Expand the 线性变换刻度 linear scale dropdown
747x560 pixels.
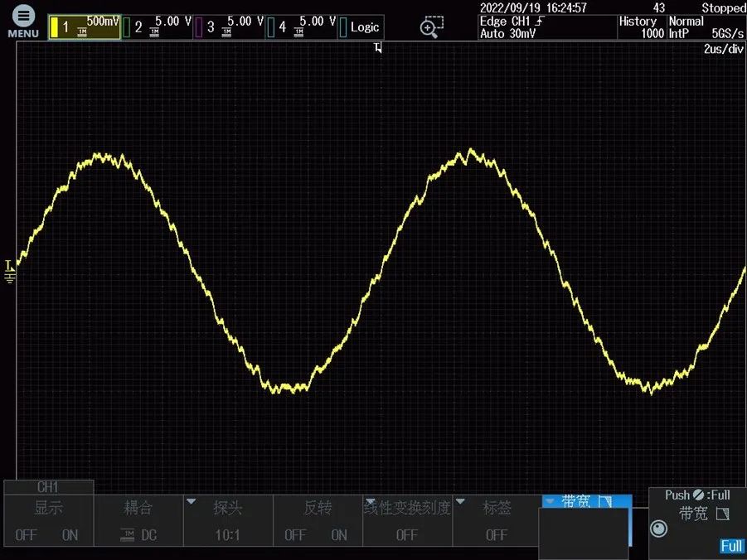tap(406, 521)
